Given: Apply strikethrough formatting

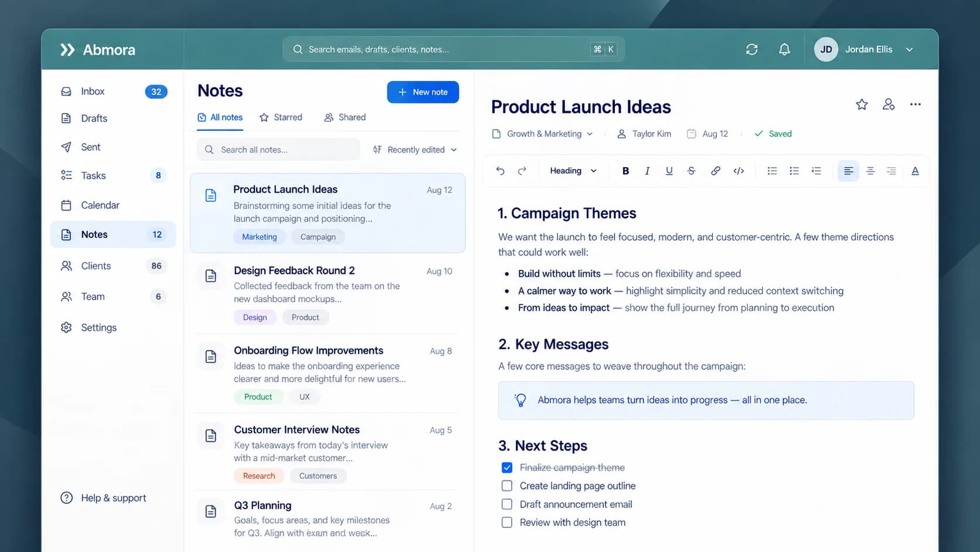Looking at the screenshot, I should point(691,171).
